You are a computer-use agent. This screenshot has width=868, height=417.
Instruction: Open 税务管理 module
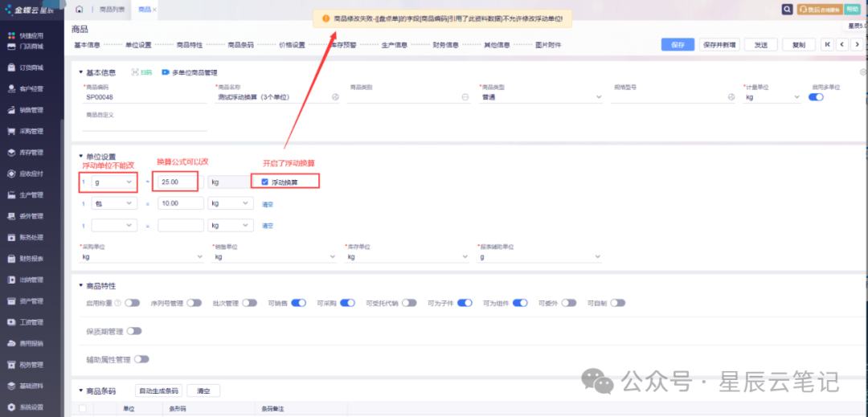click(26, 365)
